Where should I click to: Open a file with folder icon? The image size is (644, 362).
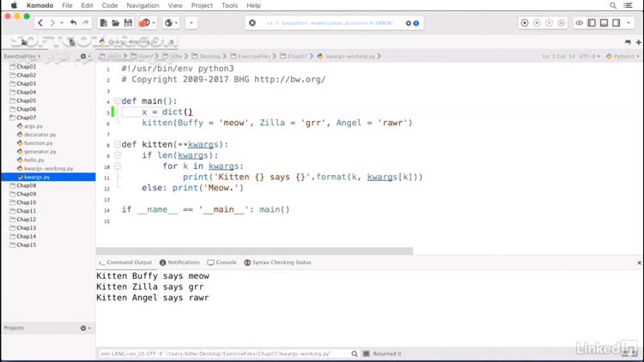pos(116,23)
